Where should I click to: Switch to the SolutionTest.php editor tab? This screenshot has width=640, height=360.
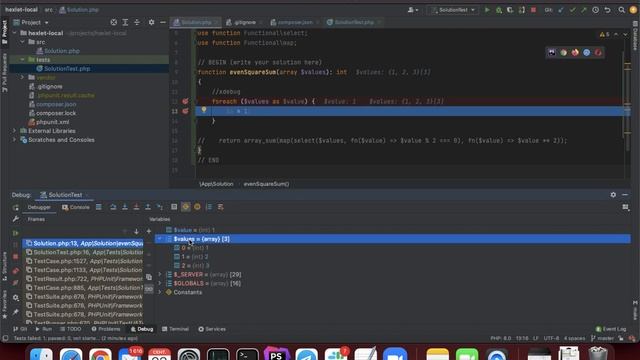pos(353,22)
